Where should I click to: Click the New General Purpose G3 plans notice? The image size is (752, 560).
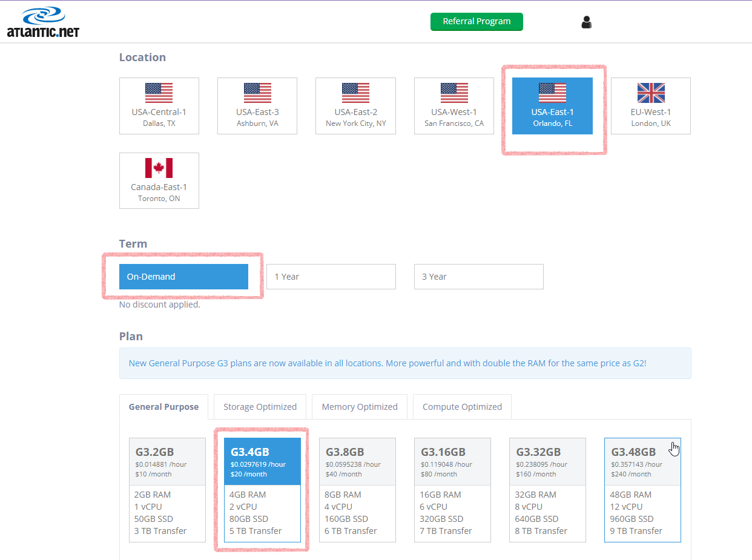(405, 363)
